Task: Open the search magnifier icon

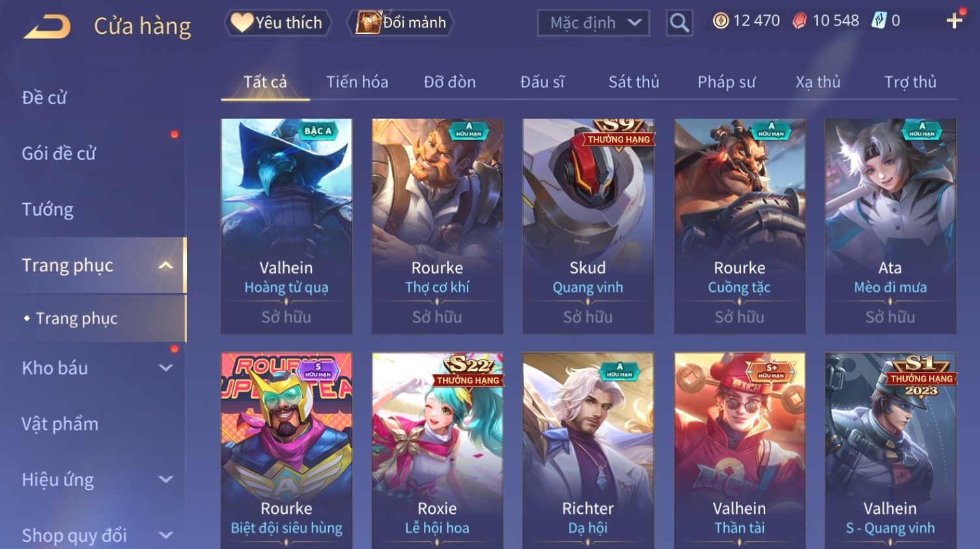Action: [679, 23]
